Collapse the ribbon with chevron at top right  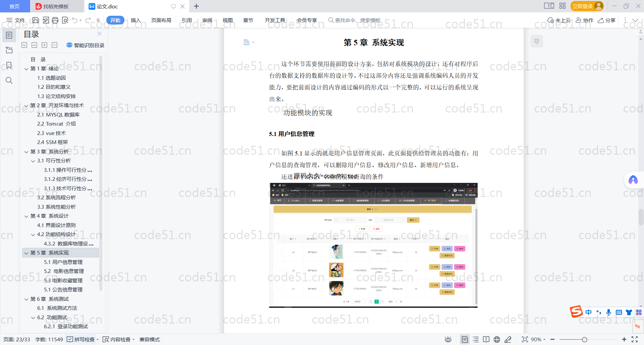635,20
